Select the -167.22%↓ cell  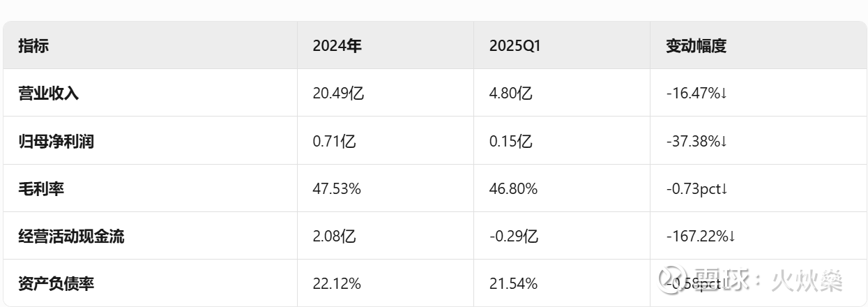click(701, 237)
